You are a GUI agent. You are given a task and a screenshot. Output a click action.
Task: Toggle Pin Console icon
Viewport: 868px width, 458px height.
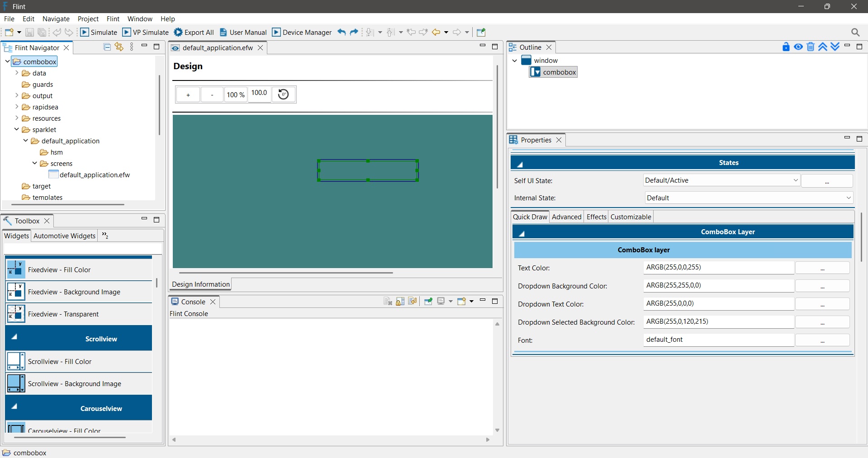coord(428,302)
